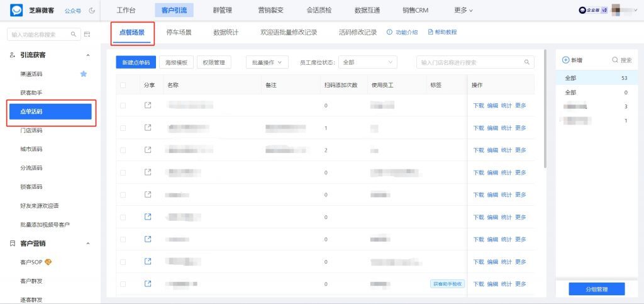Viewport: 644px width, 304px height.
Task: Click share icon of row with count 1
Action: tap(148, 128)
